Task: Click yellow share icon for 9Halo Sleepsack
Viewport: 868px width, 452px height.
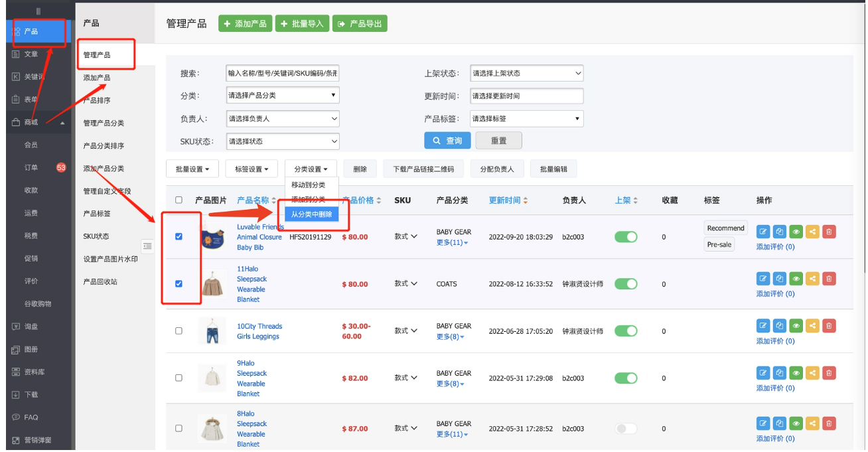Action: coord(812,373)
